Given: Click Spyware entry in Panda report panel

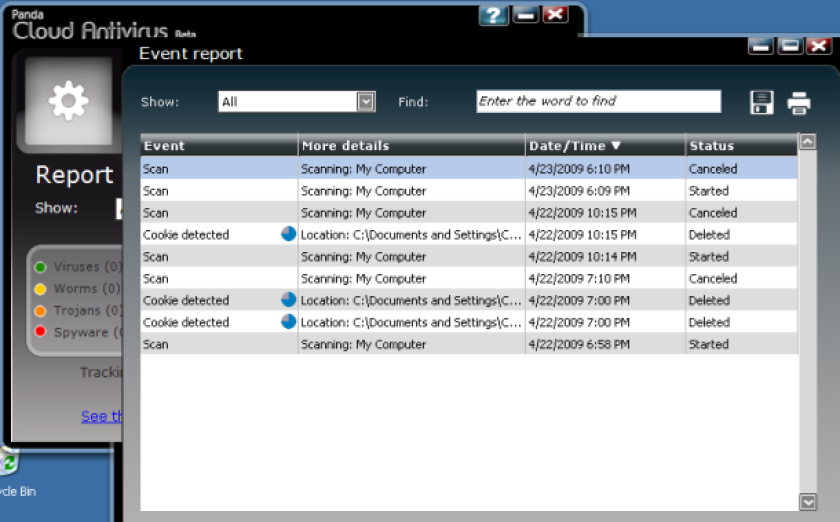Looking at the screenshot, I should click(88, 332).
